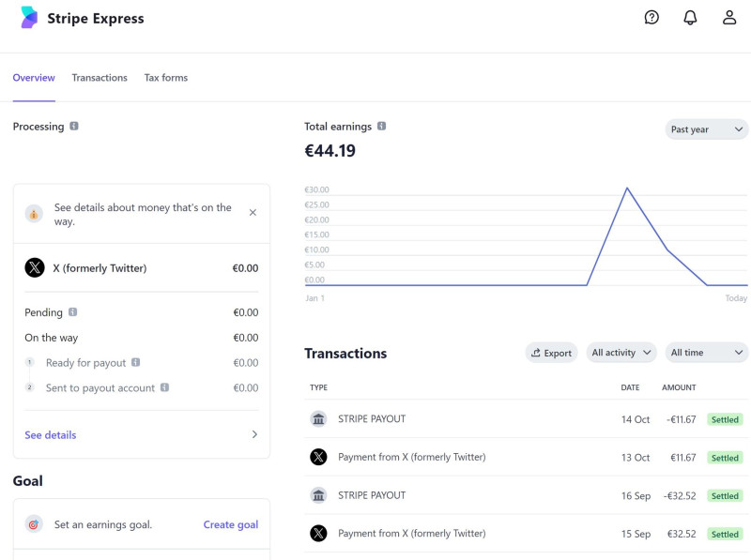The image size is (751, 560).
Task: Click the money bag icon in notice
Action: [34, 214]
